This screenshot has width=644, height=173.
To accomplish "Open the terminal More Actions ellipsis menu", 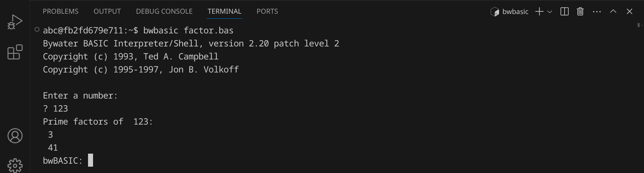I will [597, 12].
